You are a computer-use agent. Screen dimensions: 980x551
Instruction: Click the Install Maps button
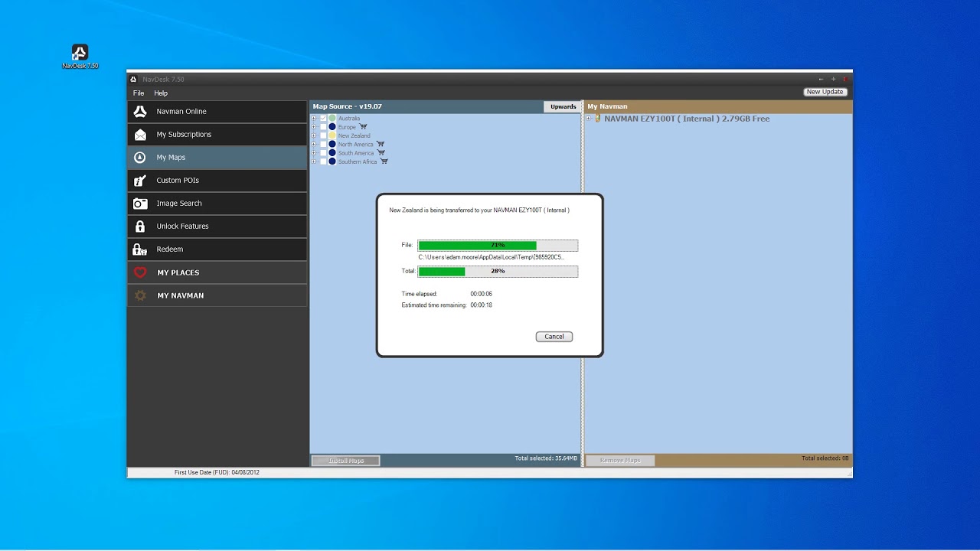(346, 461)
